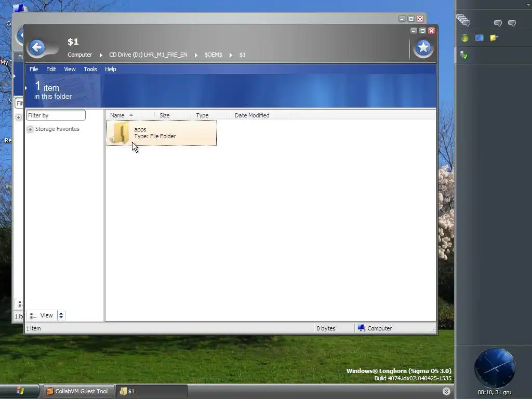Expand the Storage Favorites tree node
The width and height of the screenshot is (532, 399).
[30, 129]
